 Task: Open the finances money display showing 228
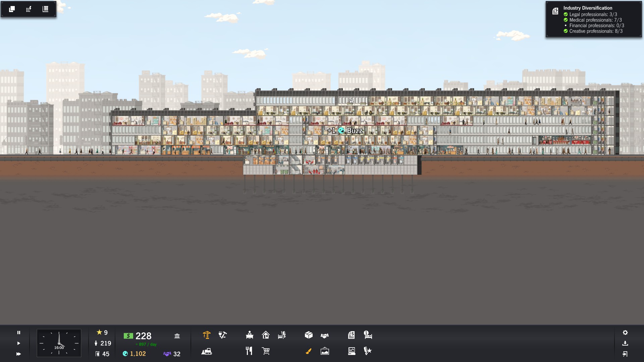pos(138,336)
